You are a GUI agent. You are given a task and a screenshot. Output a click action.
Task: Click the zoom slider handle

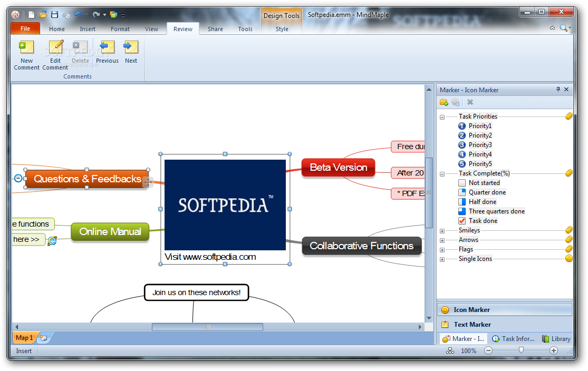tap(521, 350)
